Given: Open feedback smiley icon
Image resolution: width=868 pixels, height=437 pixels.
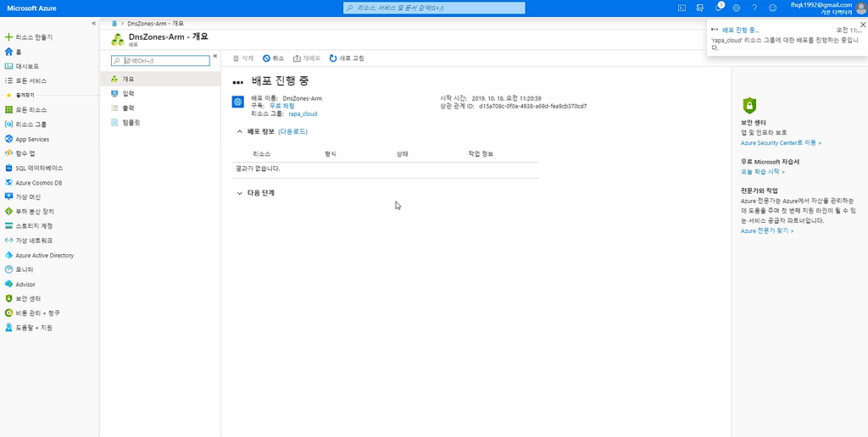Looking at the screenshot, I should click(x=773, y=8).
